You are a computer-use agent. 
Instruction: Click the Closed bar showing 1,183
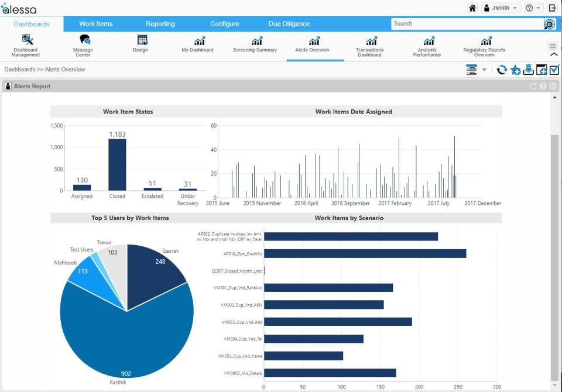pos(117,164)
